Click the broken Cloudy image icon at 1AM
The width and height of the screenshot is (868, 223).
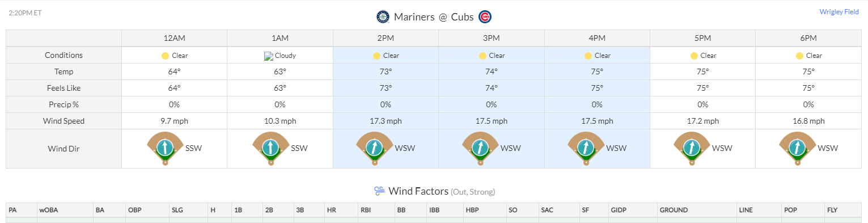(x=269, y=56)
